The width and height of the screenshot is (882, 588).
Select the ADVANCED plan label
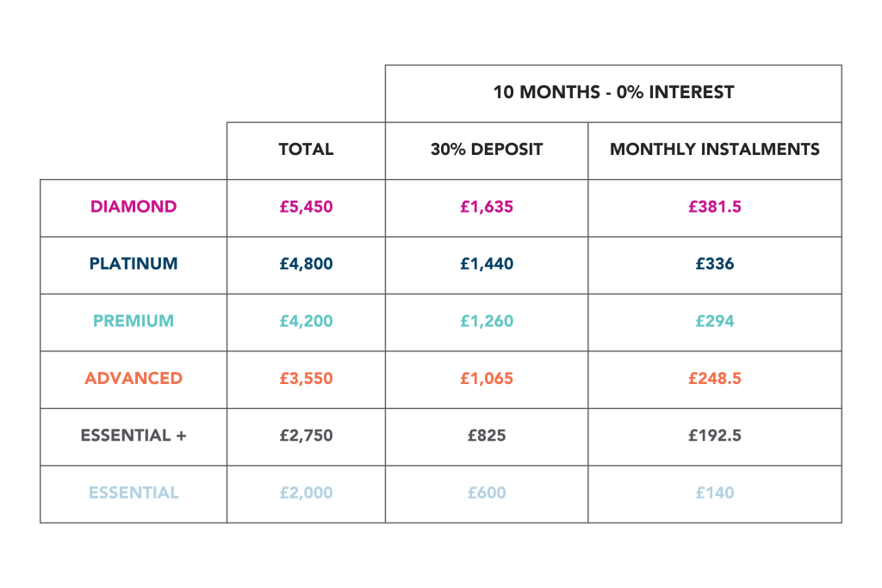point(134,378)
